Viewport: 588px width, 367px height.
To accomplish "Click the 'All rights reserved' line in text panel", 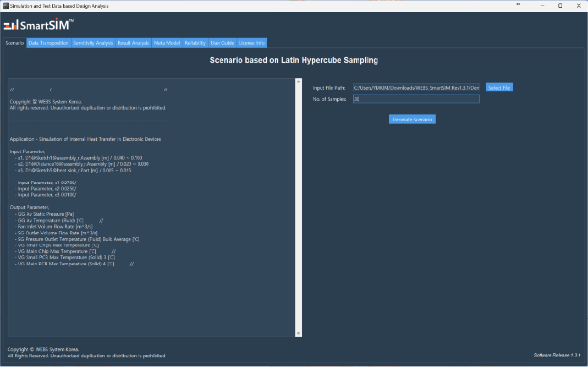I will tap(88, 108).
